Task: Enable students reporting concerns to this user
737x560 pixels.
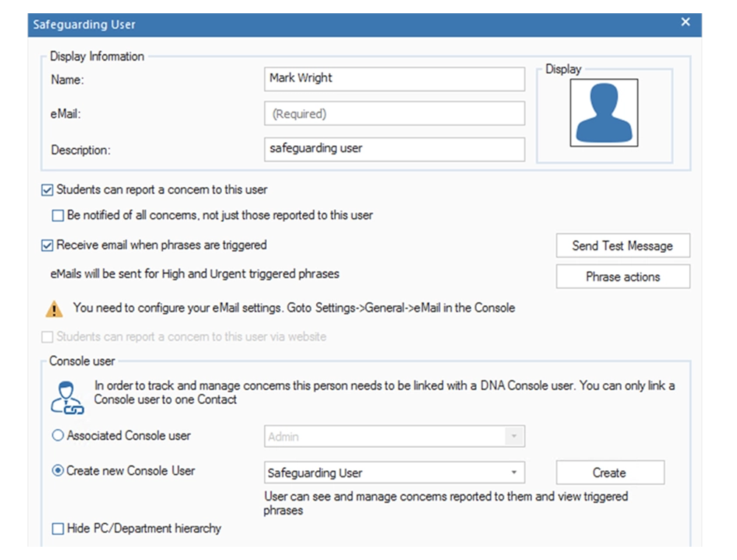Action: [x=46, y=190]
